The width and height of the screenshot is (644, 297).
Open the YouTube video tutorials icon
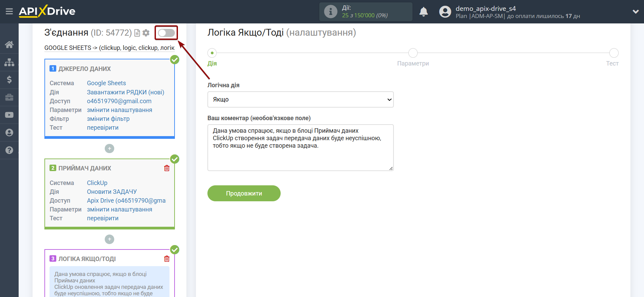9,115
